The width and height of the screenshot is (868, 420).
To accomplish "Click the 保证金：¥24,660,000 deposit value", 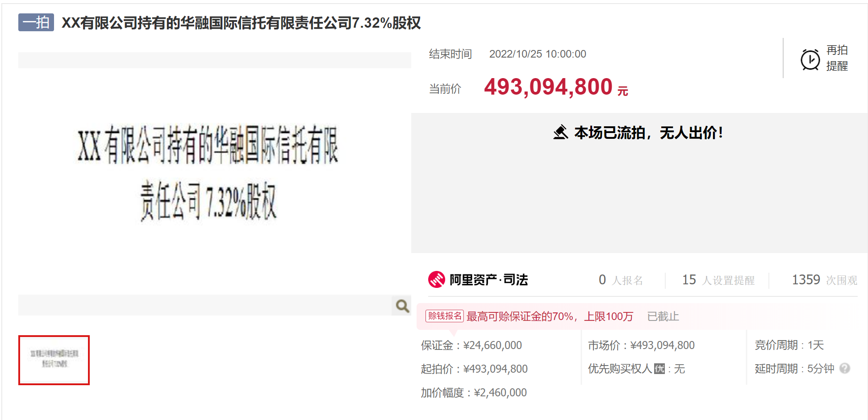I will pos(472,345).
